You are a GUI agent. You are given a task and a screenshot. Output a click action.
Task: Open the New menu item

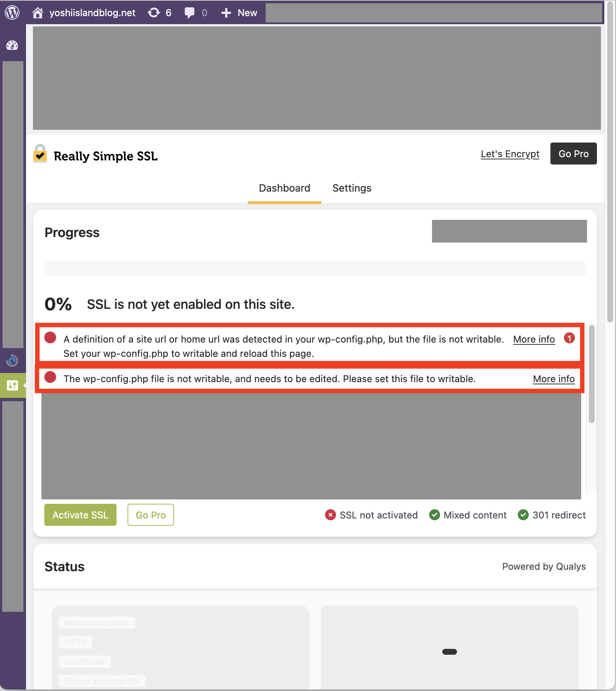(x=247, y=13)
